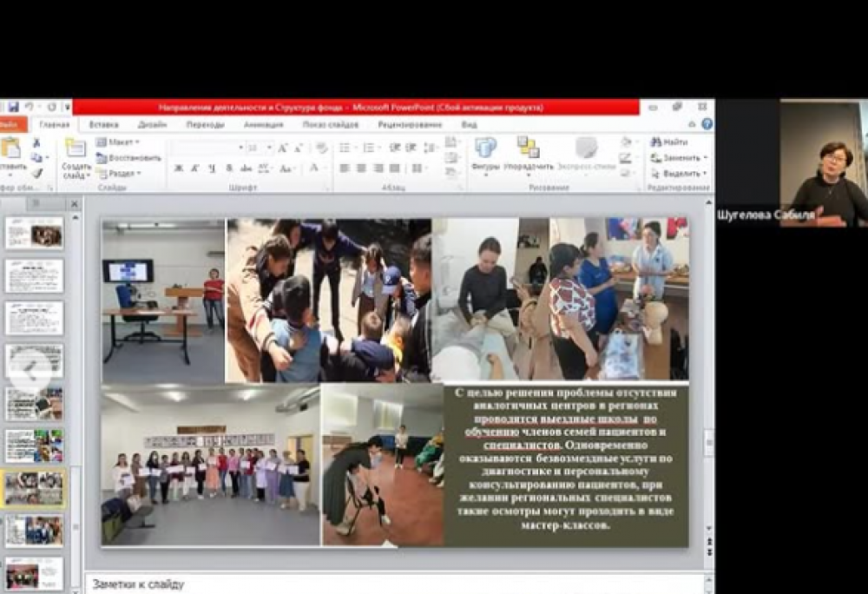The image size is (868, 594).
Task: Switch to the Анимация tab
Action: [264, 124]
